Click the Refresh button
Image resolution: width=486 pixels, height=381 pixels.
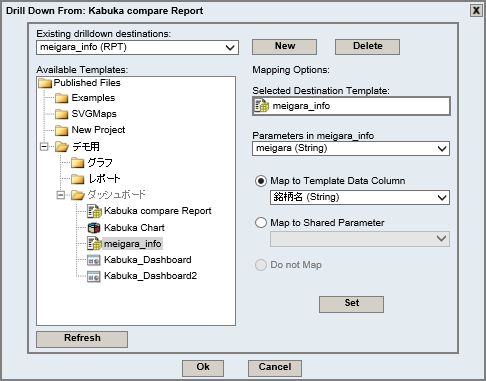(82, 339)
